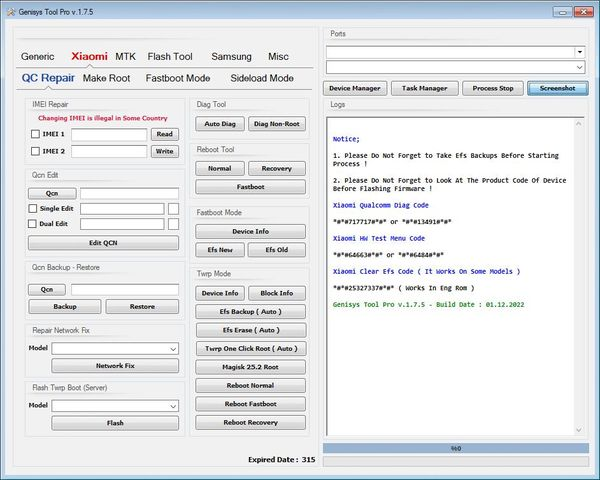
Task: Click the Block Info button
Action: (277, 293)
